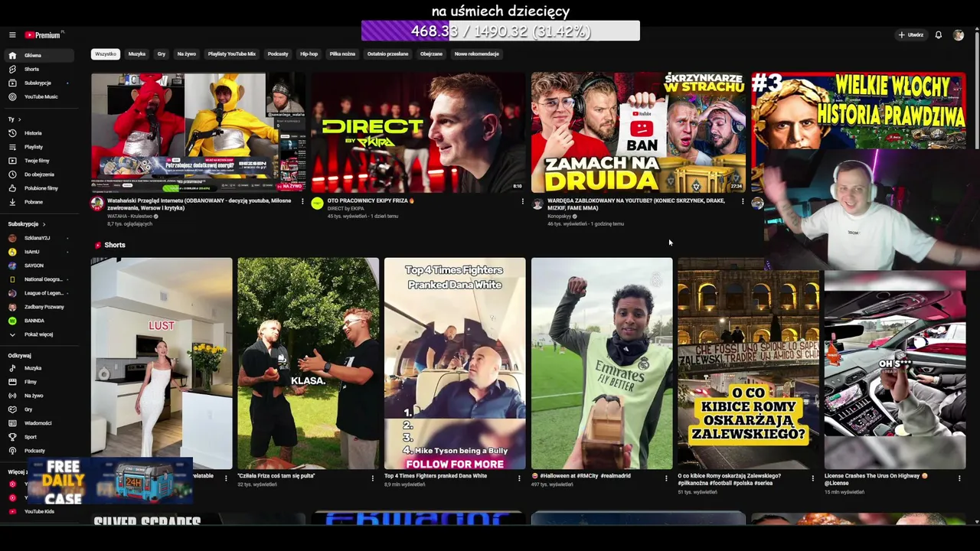Open Podcasty in the sidebar
Image resolution: width=980 pixels, height=551 pixels.
pos(38,451)
